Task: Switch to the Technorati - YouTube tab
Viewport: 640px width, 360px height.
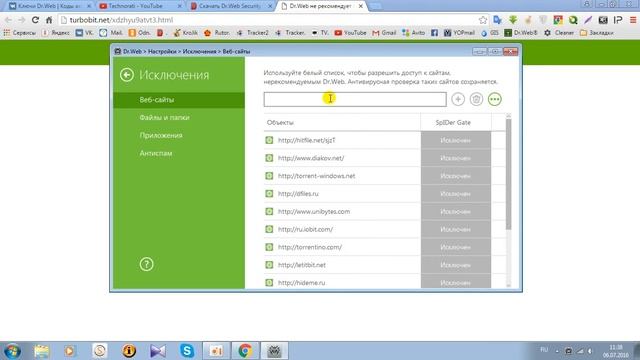Action: click(139, 6)
